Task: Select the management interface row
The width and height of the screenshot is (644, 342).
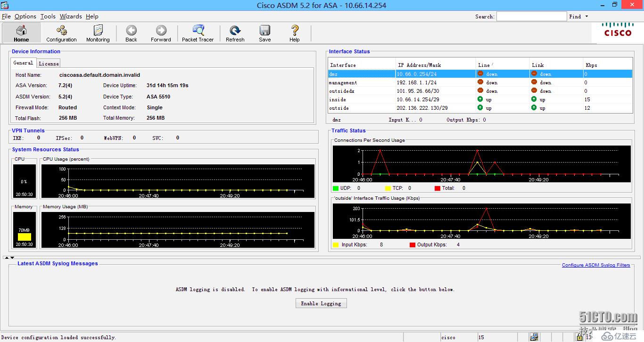Action: click(480, 82)
